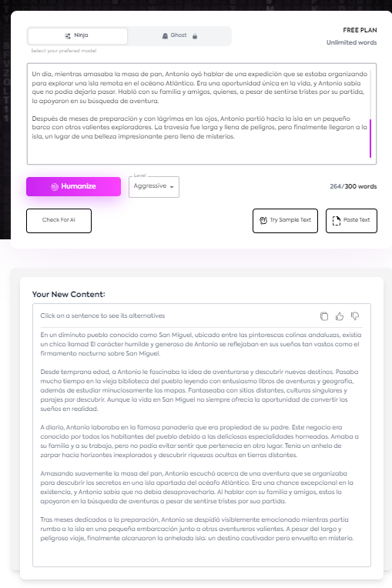The width and height of the screenshot is (392, 588).
Task: Click the Check For AI button
Action: (59, 220)
